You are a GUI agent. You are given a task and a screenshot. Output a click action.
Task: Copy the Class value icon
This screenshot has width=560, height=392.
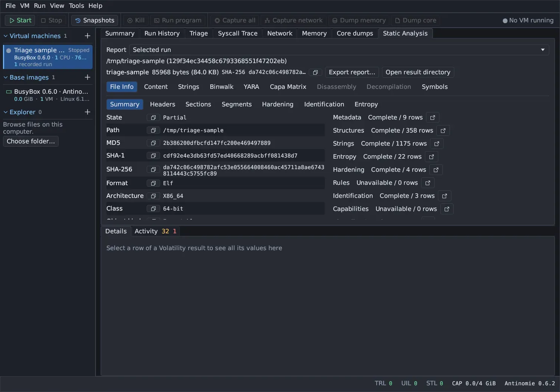click(x=153, y=209)
